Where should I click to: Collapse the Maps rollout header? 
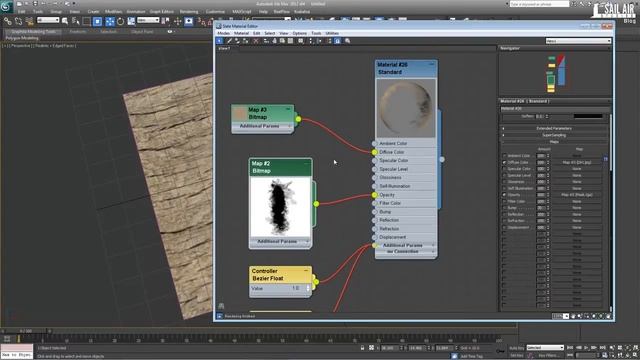click(x=554, y=142)
